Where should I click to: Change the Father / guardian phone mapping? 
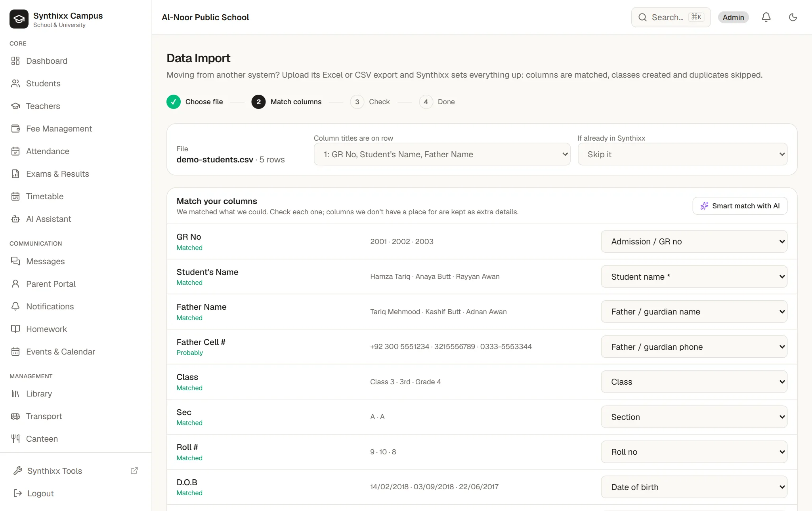point(694,347)
